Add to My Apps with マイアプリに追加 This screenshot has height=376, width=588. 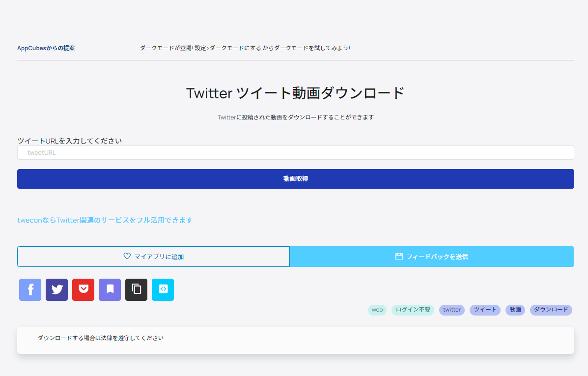click(153, 257)
